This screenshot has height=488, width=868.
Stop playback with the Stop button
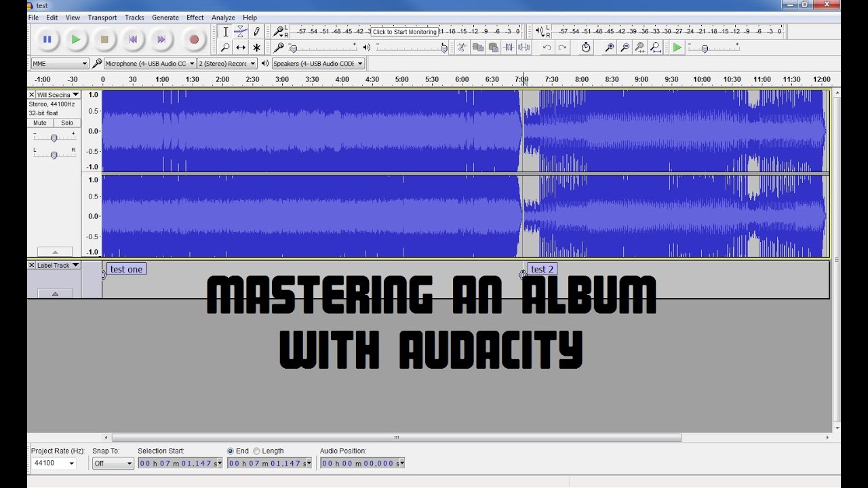tap(104, 39)
